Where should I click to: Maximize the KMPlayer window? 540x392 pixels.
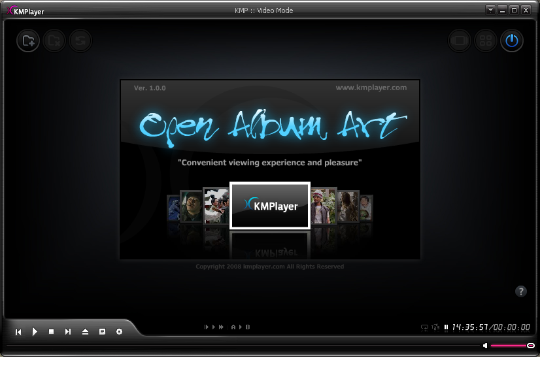pos(514,10)
